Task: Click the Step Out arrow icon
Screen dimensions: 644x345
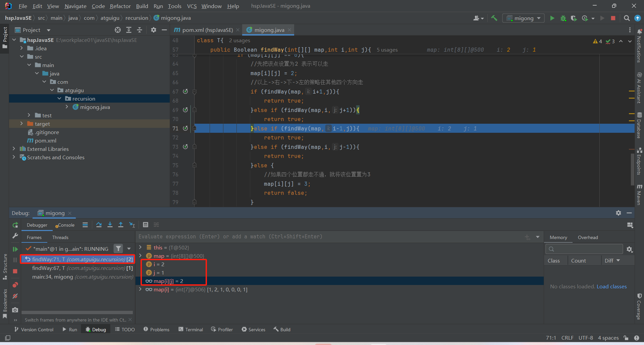Action: pyautogui.click(x=121, y=225)
